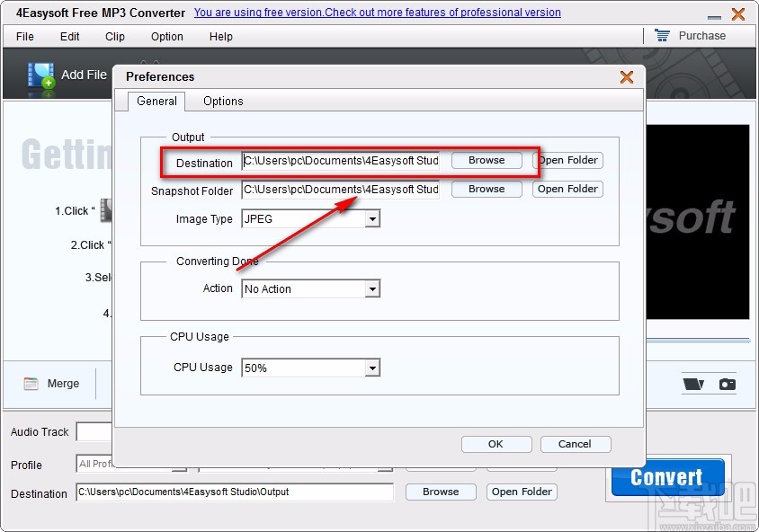
Task: Click the JPEG value in Image Type
Action: (258, 219)
